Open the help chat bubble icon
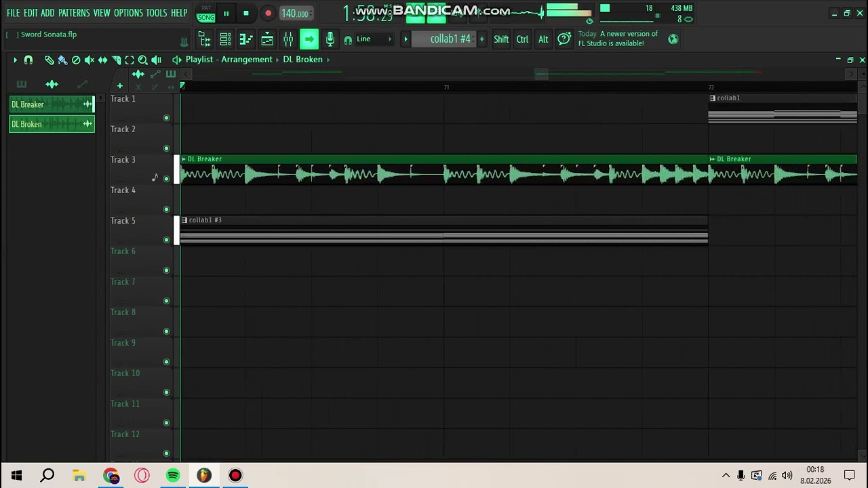The height and width of the screenshot is (488, 868). (564, 39)
